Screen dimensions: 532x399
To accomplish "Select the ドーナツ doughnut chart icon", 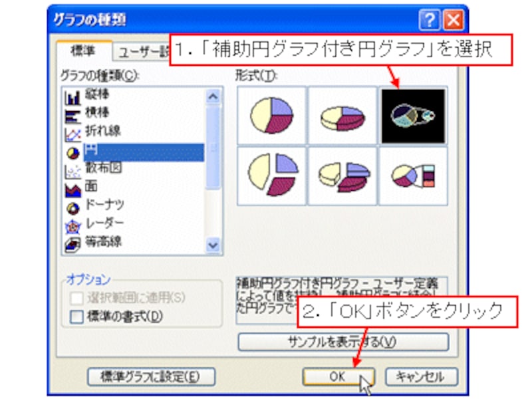I will (72, 207).
